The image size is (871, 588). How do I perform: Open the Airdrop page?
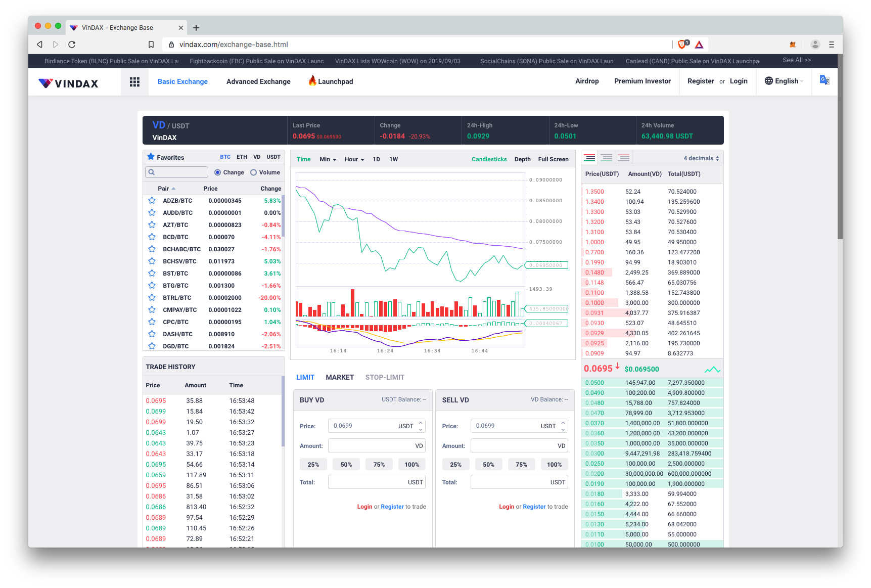[587, 81]
